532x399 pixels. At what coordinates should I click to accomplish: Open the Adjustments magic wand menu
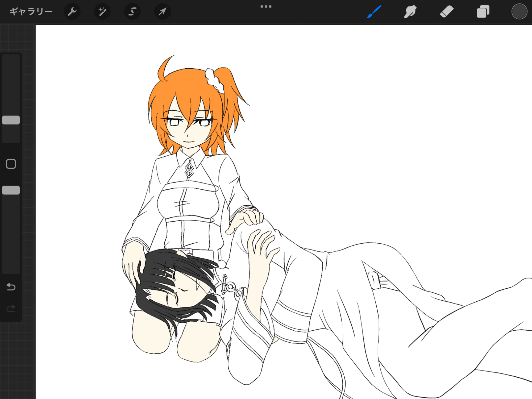click(x=102, y=11)
